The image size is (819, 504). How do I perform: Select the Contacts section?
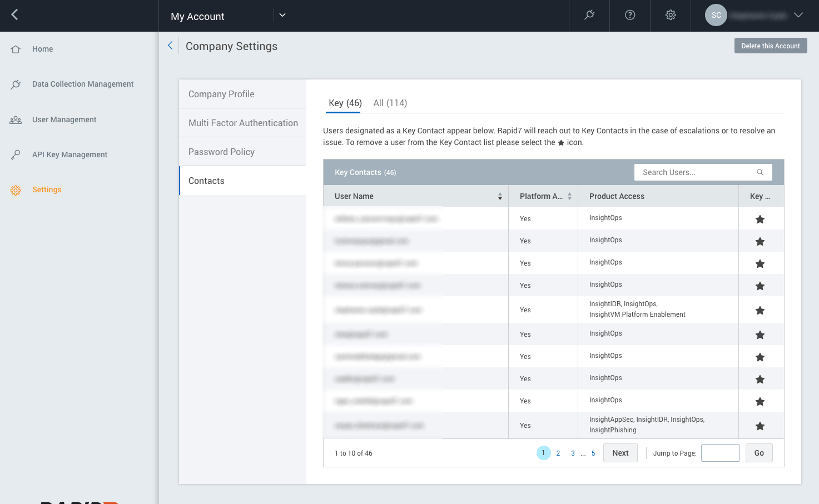242,181
